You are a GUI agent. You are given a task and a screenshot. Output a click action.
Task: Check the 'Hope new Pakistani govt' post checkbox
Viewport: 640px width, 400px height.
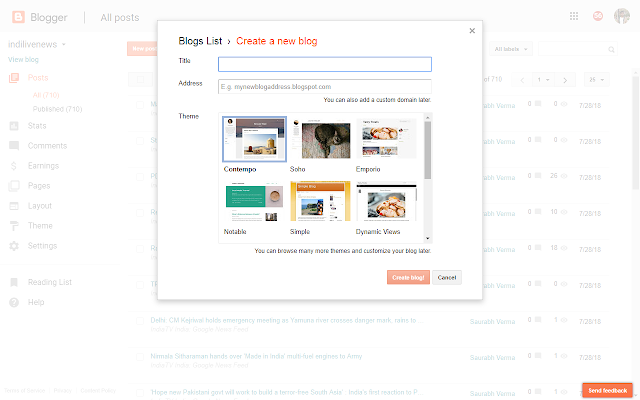140,393
